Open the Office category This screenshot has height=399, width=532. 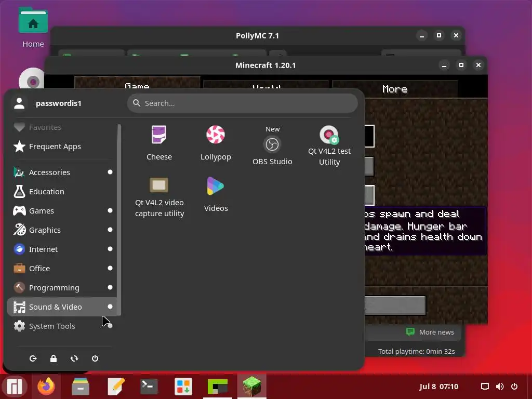(x=62, y=269)
